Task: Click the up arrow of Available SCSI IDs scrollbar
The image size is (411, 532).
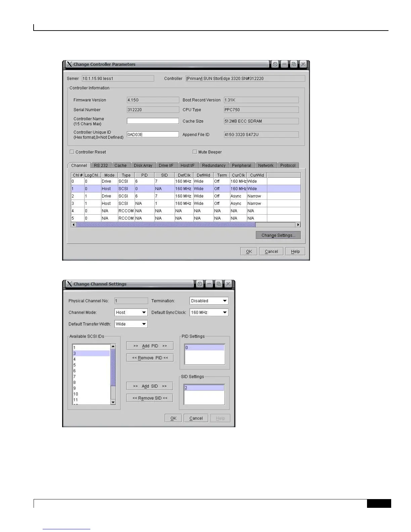Action: pos(113,346)
